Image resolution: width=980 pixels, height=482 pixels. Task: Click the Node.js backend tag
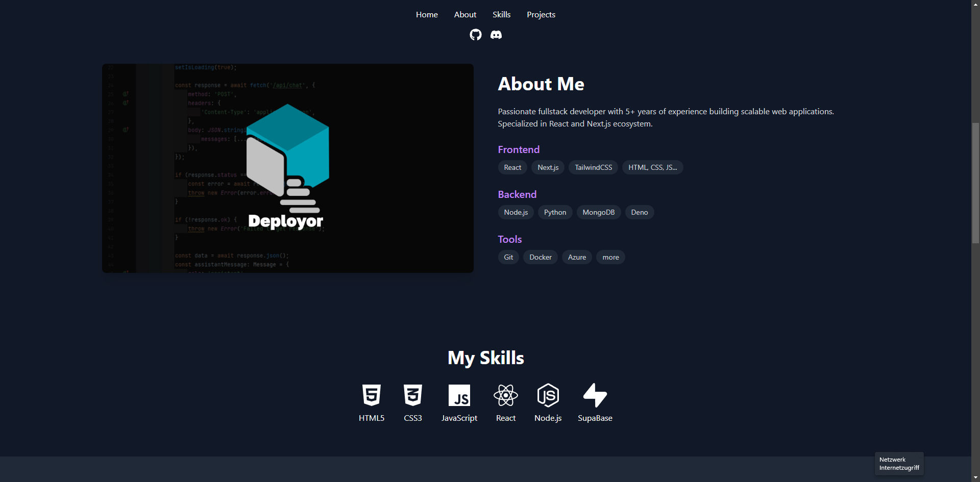516,212
